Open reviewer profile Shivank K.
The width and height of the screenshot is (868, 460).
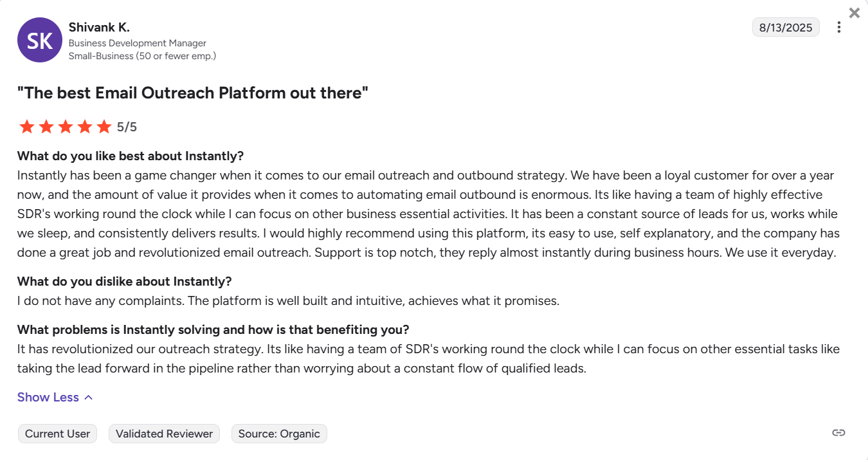[x=98, y=27]
